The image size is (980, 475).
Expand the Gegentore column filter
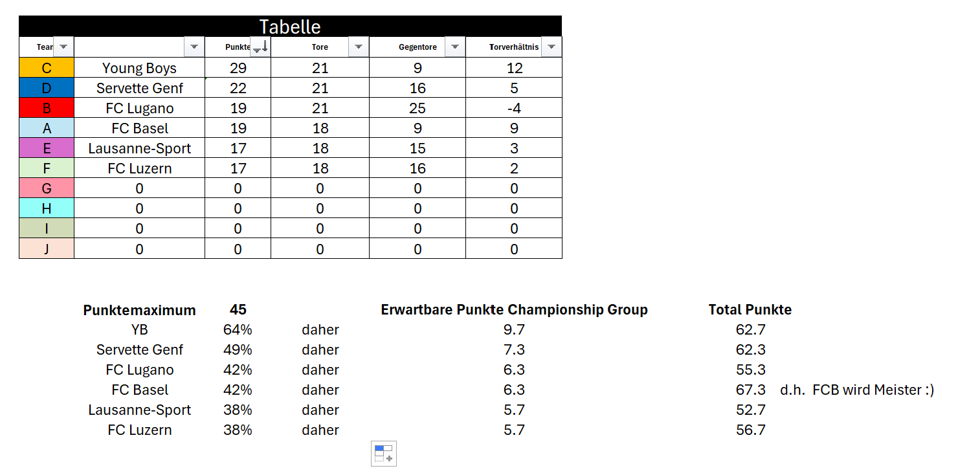pos(454,47)
